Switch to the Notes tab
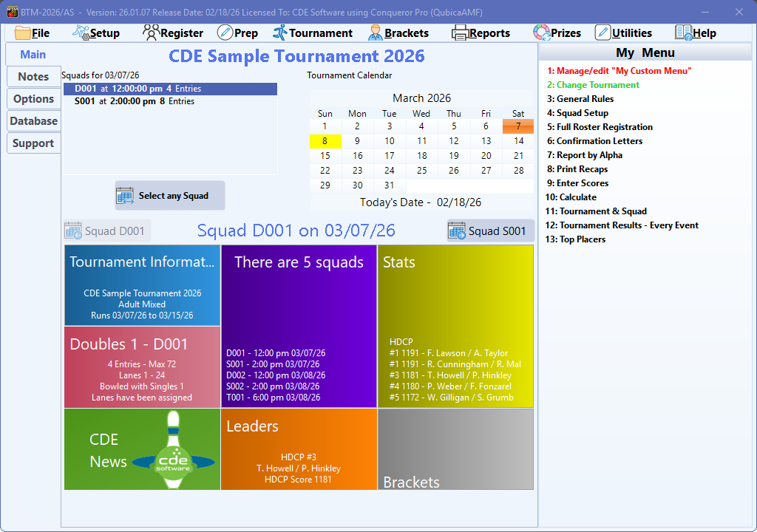The image size is (757, 532). (33, 77)
